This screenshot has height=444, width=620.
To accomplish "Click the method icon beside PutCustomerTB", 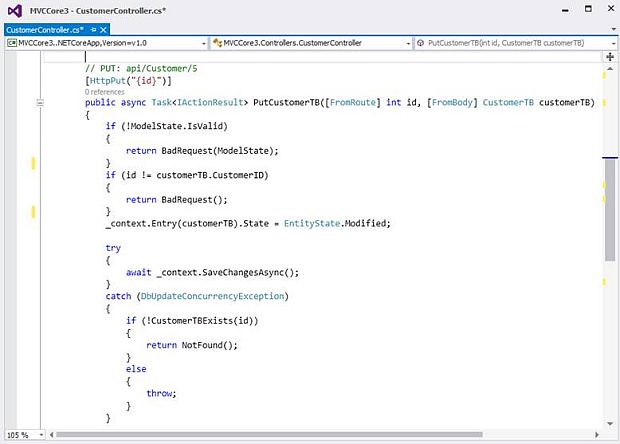I will click(421, 43).
